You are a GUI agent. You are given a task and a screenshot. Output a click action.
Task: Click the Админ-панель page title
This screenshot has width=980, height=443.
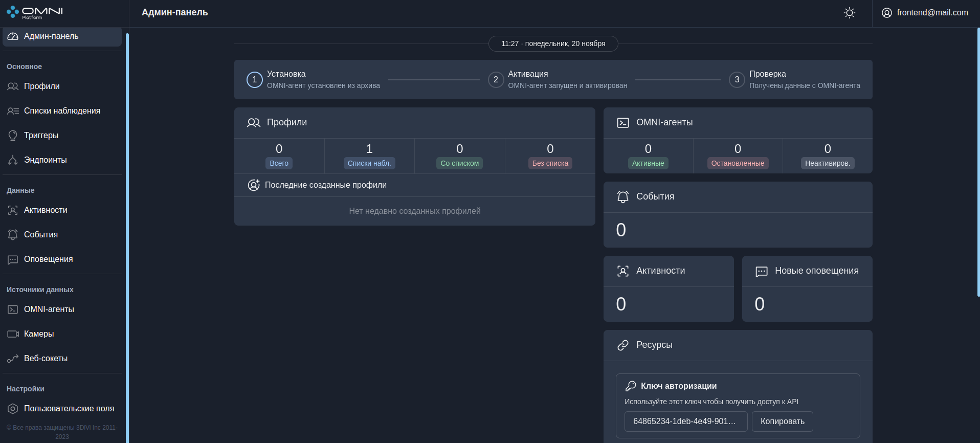tap(175, 12)
